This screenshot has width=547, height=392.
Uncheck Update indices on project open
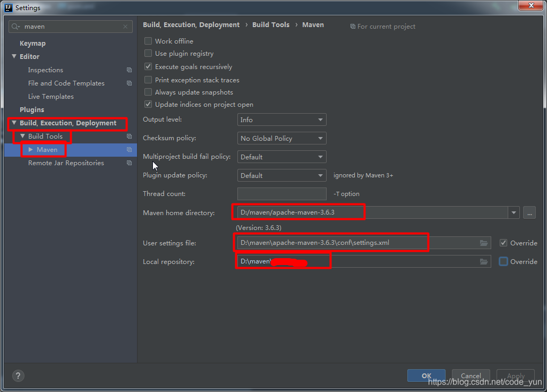pyautogui.click(x=148, y=104)
